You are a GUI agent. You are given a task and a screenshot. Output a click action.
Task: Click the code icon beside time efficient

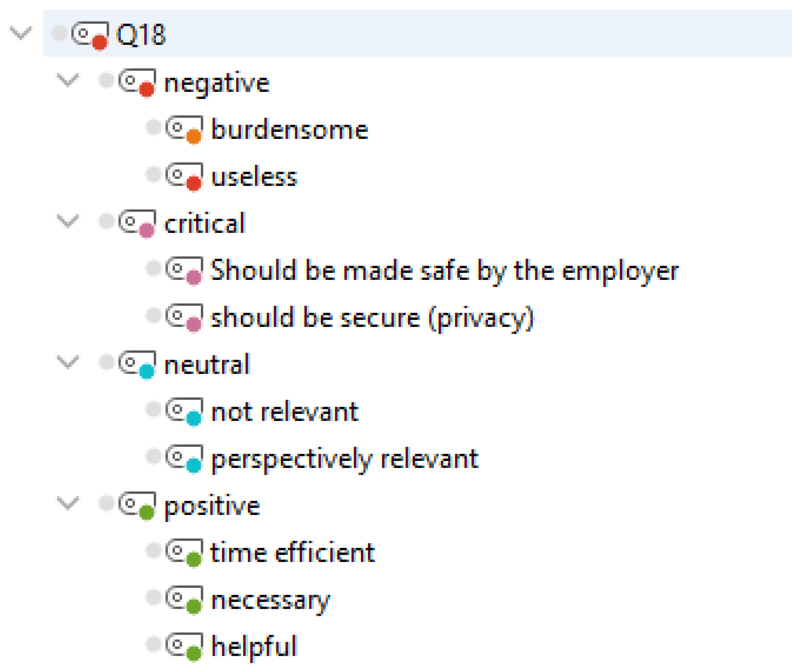pos(184,552)
